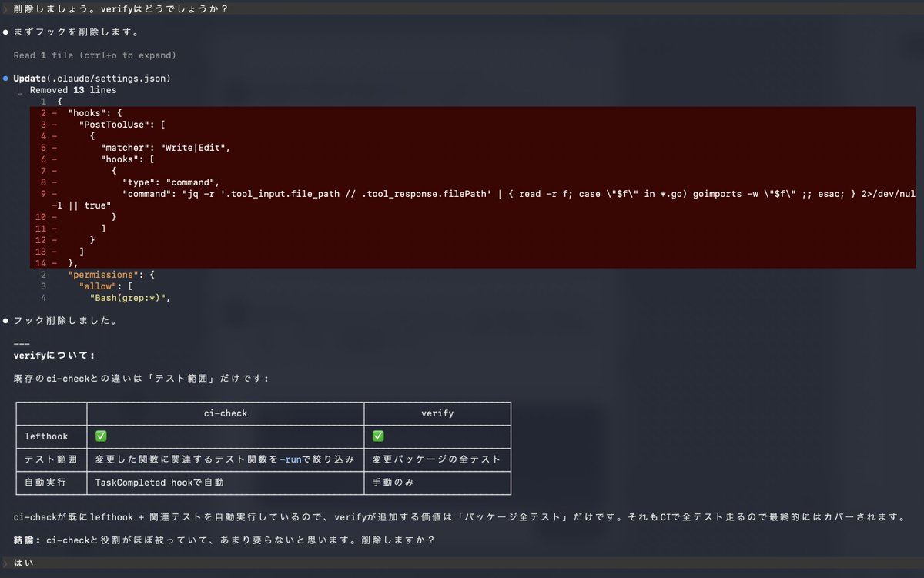924x578 pixels.
Task: Click the paragraph starting 'ci-checkが既にlefthook'
Action: pyautogui.click(x=459, y=517)
